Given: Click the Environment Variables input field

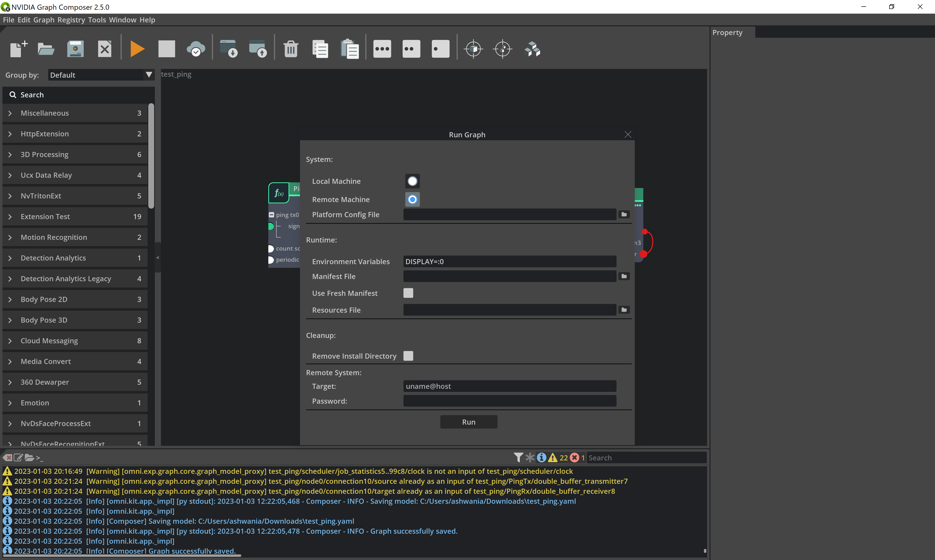Looking at the screenshot, I should click(510, 261).
